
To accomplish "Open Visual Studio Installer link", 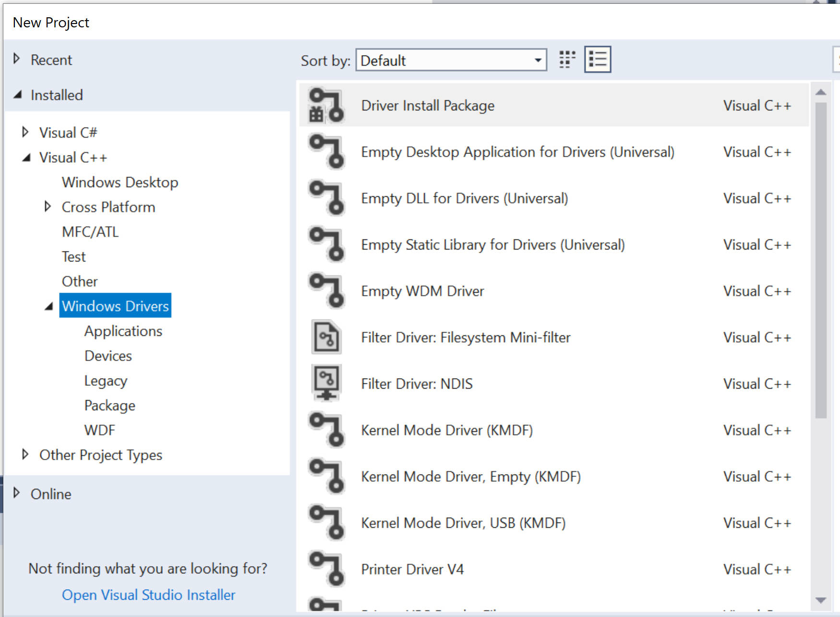I will click(x=149, y=595).
